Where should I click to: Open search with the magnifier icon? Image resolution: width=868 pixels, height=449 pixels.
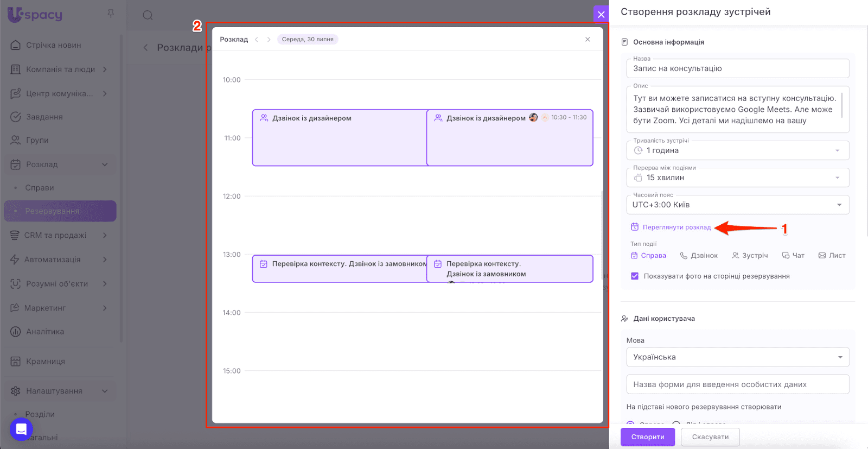148,15
